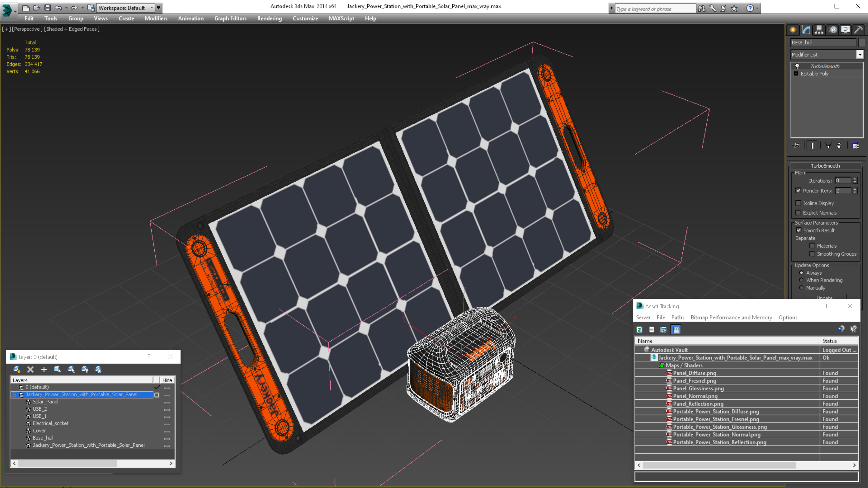Expand the help question mark dropdown
This screenshot has height=488, width=868.
757,8
